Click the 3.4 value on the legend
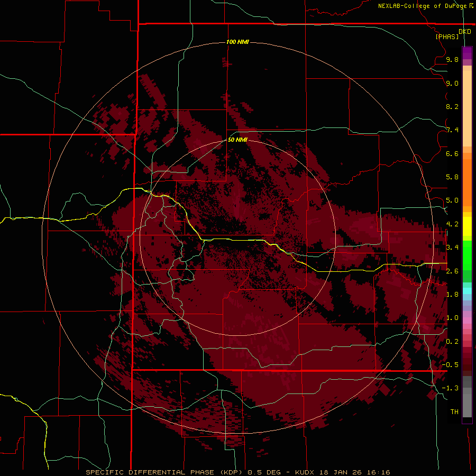Image resolution: width=476 pixels, height=476 pixels. (452, 248)
